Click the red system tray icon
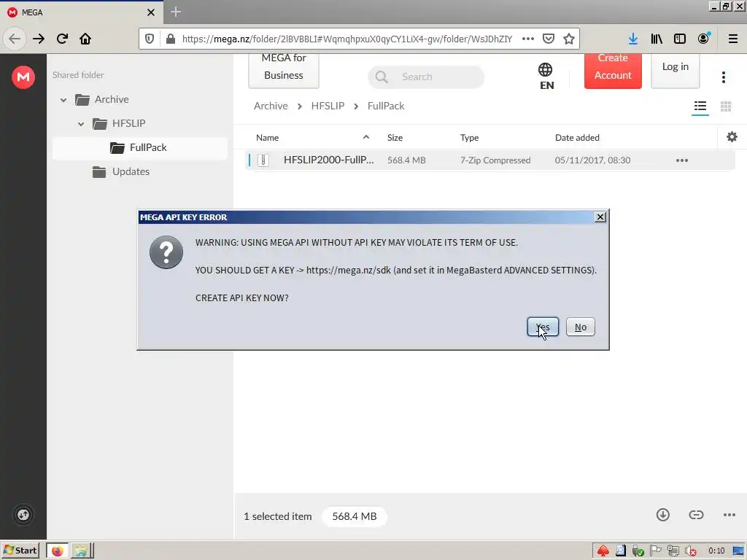The image size is (747, 560). click(603, 551)
